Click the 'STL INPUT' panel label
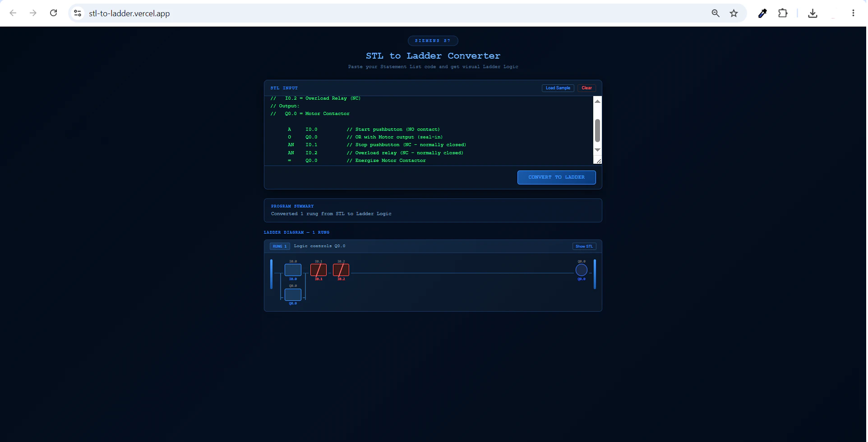 click(x=284, y=88)
